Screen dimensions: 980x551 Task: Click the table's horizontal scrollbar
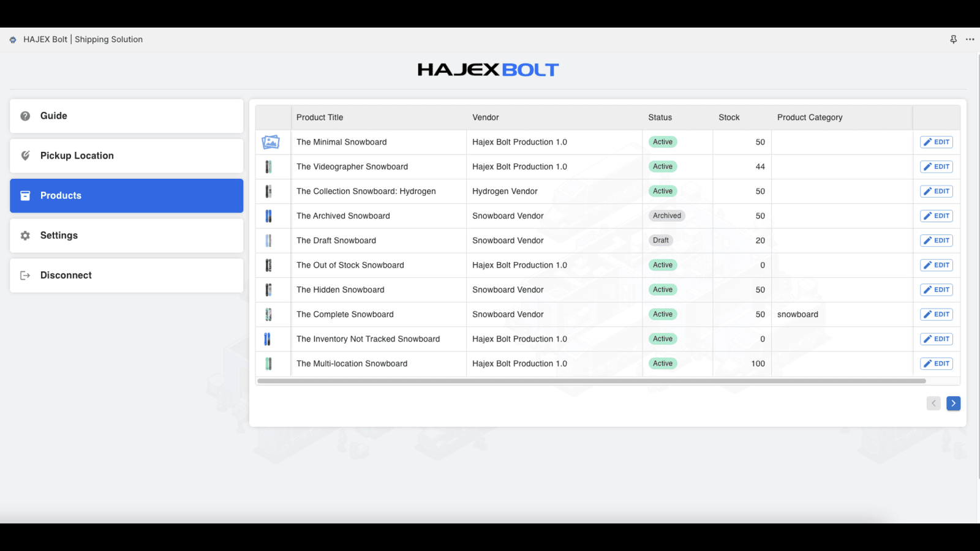coord(592,381)
